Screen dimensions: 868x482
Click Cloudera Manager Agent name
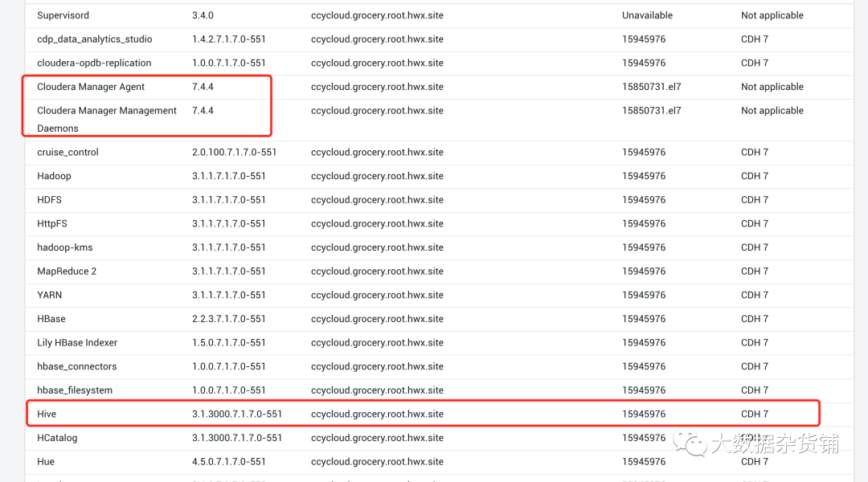coord(91,87)
